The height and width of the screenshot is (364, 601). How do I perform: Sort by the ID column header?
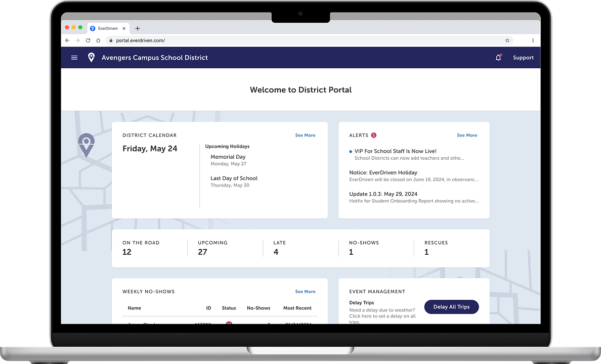pos(208,308)
